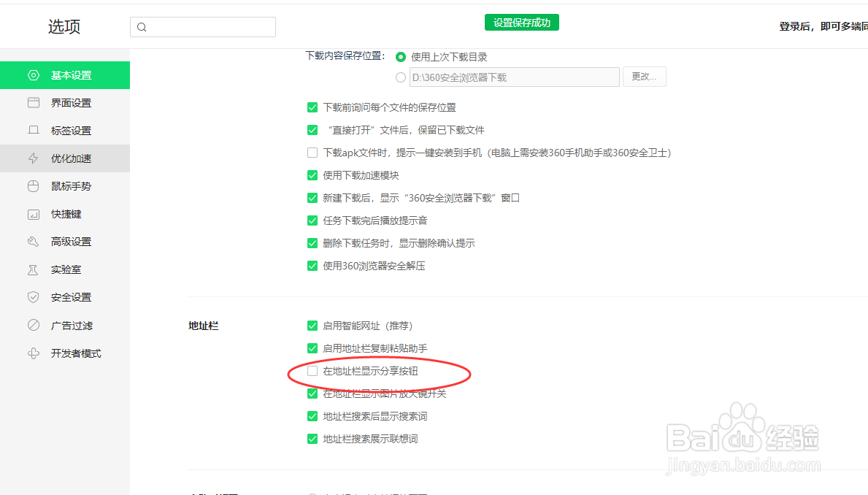Toggle 使用360浏览器安全解压 checkbox
The image size is (868, 495).
pos(312,266)
